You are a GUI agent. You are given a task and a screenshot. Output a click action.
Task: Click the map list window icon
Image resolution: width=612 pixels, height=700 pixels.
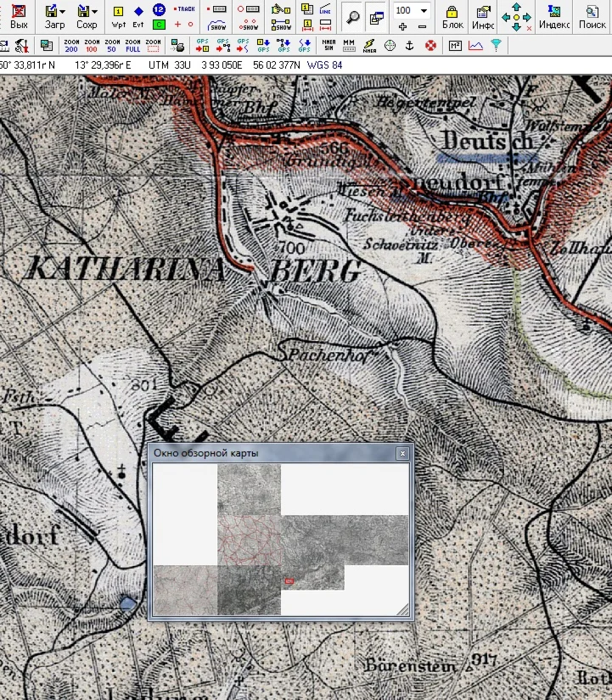click(46, 45)
